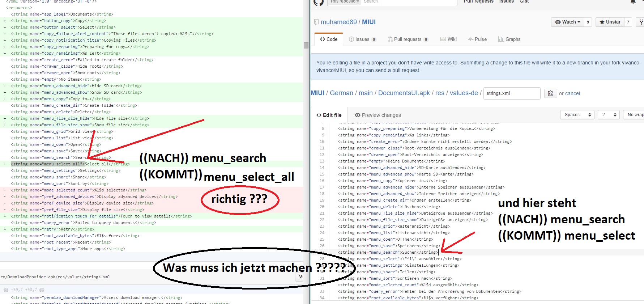The image size is (644, 304).
Task: Click the fork icon button next to Unstar
Action: coord(641,22)
